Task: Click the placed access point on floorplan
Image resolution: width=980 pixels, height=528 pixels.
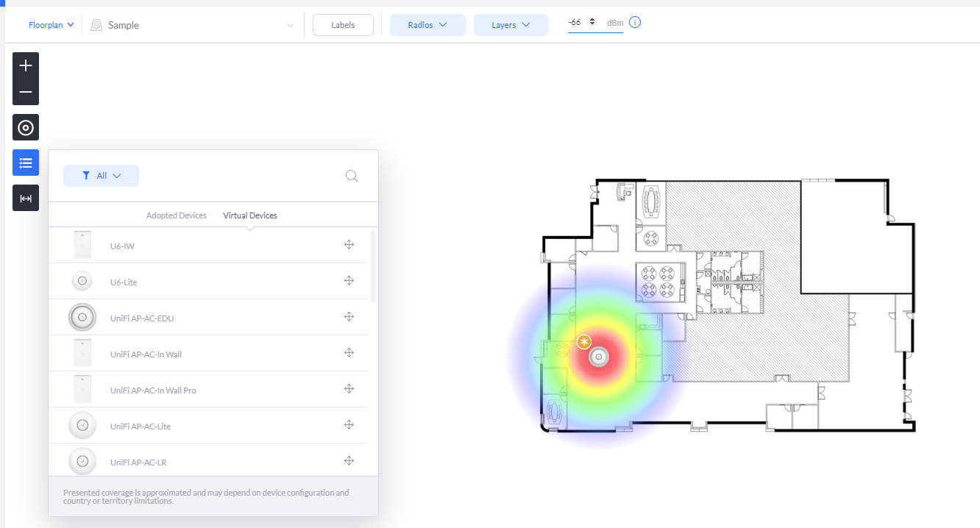Action: click(x=599, y=357)
